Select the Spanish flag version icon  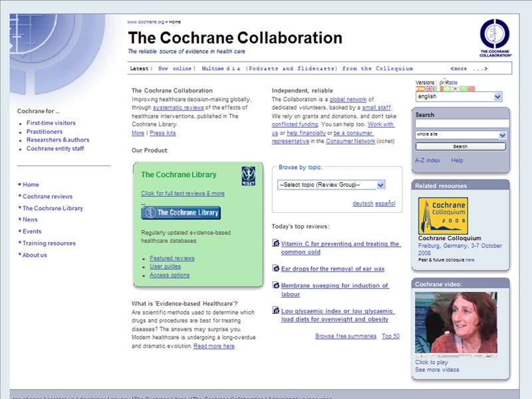(420, 89)
